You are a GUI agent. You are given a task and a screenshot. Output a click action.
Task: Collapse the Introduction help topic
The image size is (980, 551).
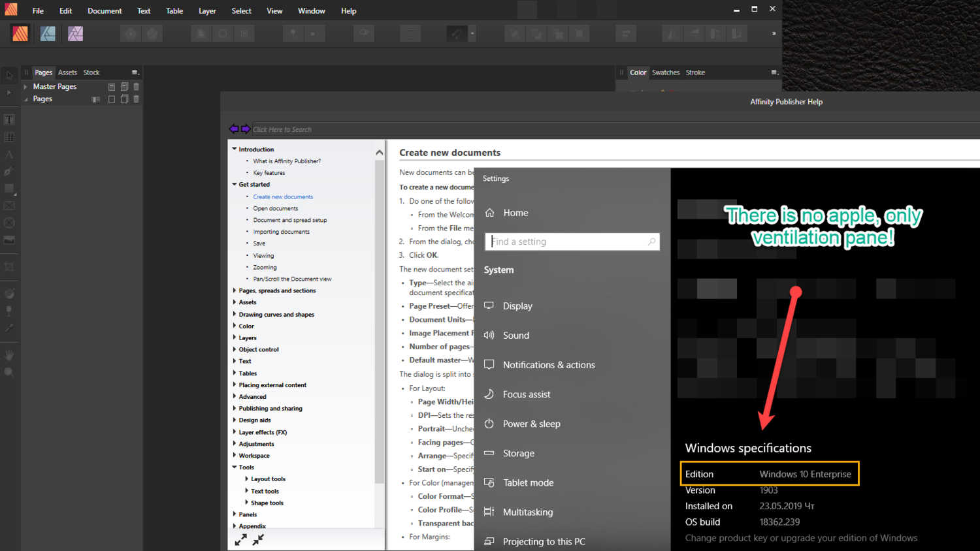(x=235, y=149)
